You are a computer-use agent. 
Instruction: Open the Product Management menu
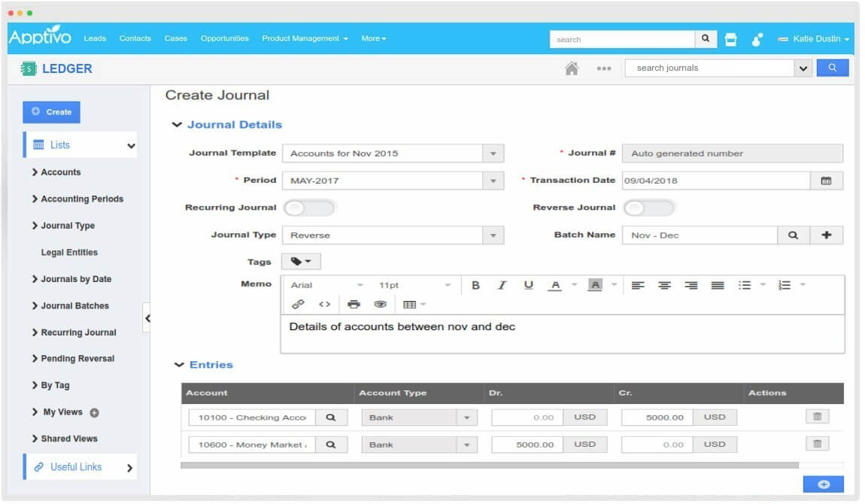[x=305, y=38]
